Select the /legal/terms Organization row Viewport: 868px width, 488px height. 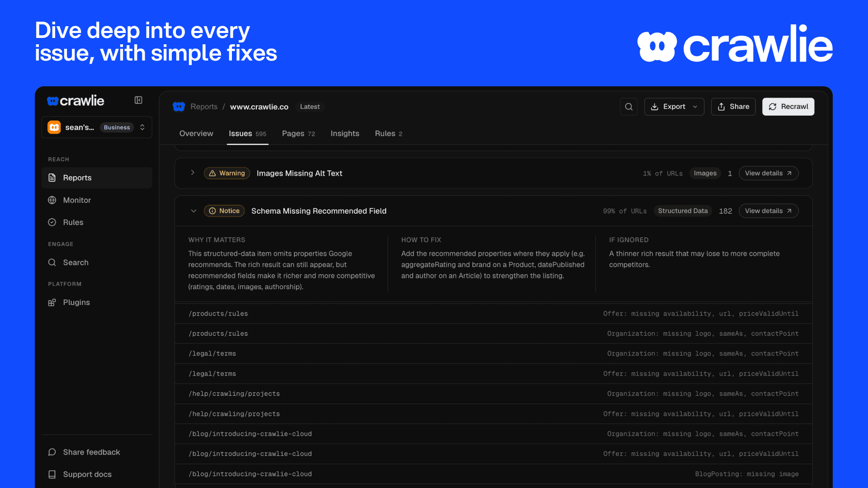click(x=493, y=354)
